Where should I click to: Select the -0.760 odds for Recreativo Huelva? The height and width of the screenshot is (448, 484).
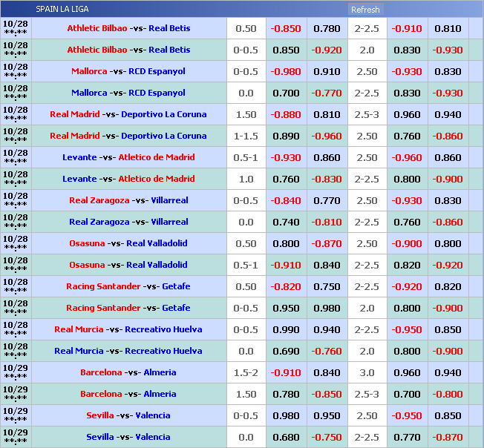(327, 352)
